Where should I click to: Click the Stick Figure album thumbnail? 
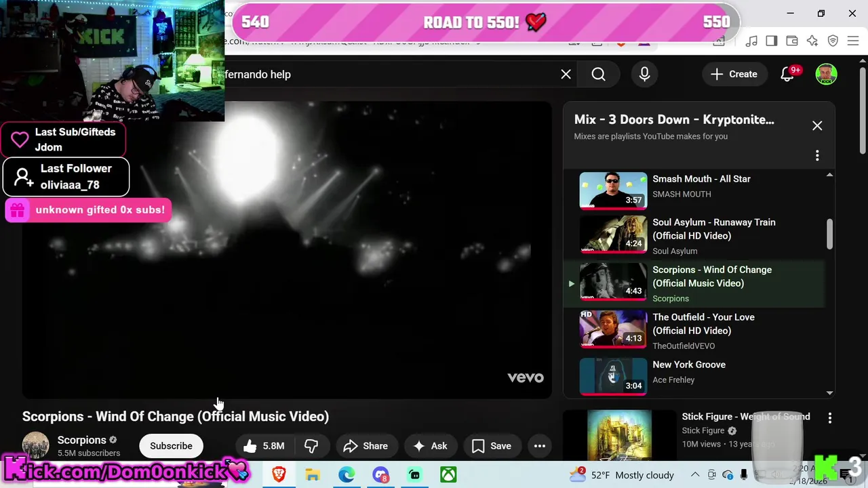[619, 435]
